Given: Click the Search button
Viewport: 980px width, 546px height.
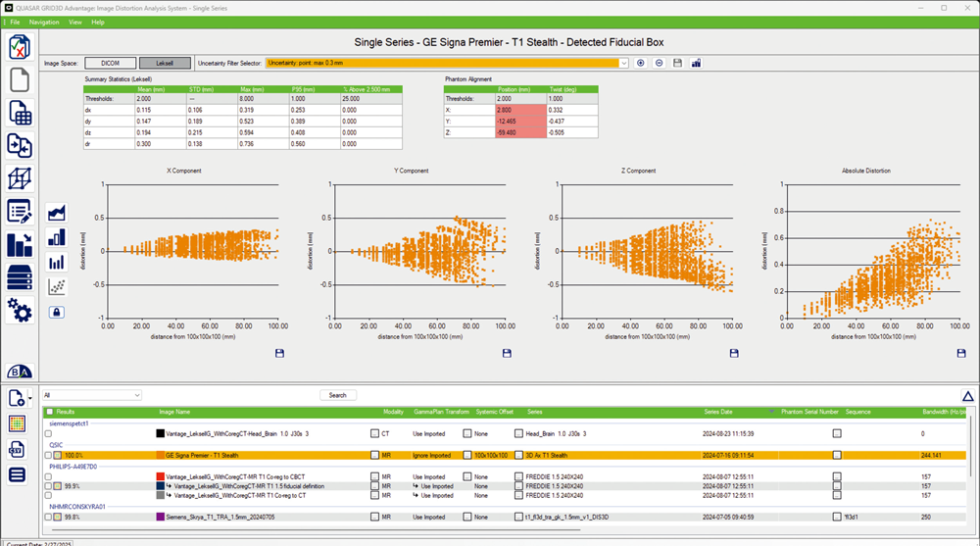Looking at the screenshot, I should point(337,396).
